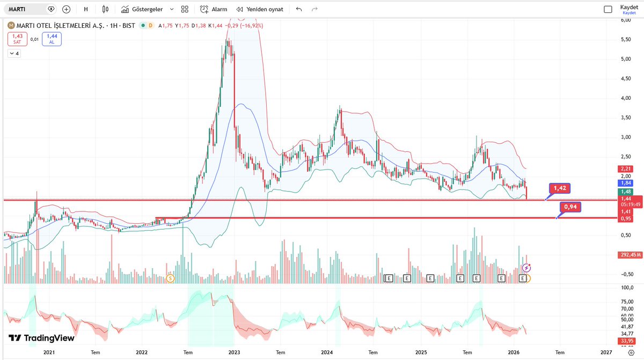Open the H time interval selector
This screenshot has width=644, height=360.
click(86, 9)
